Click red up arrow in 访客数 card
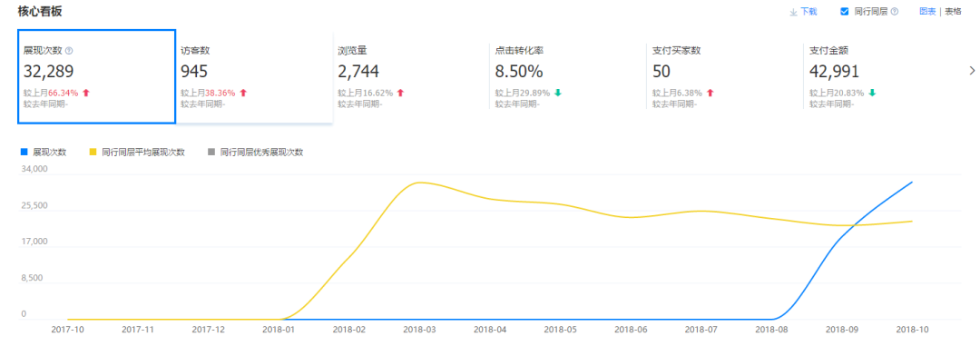 pos(243,93)
